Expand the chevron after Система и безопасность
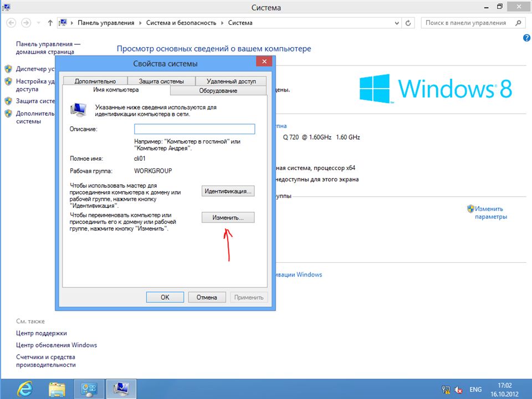 pyautogui.click(x=222, y=23)
